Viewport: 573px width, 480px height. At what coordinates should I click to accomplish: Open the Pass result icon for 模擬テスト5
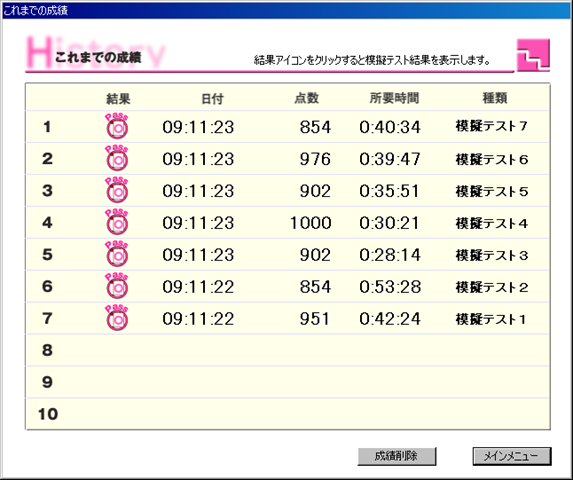[x=117, y=190]
